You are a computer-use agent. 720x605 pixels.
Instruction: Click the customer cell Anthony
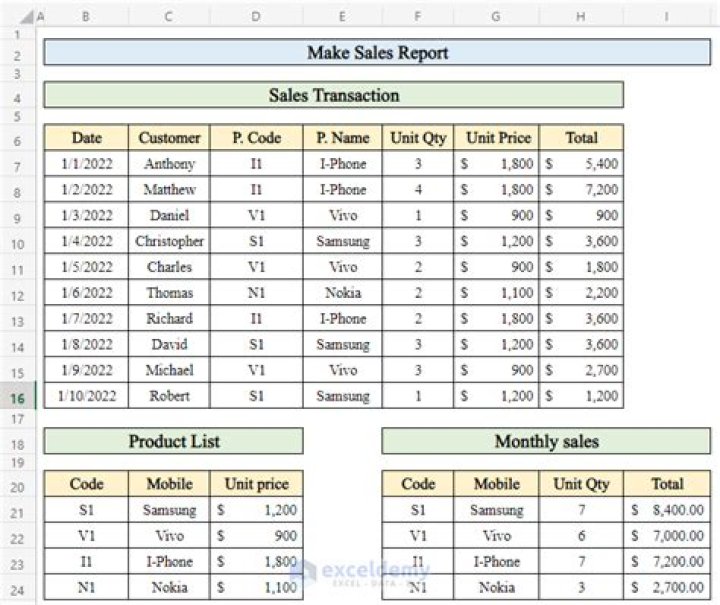click(169, 164)
